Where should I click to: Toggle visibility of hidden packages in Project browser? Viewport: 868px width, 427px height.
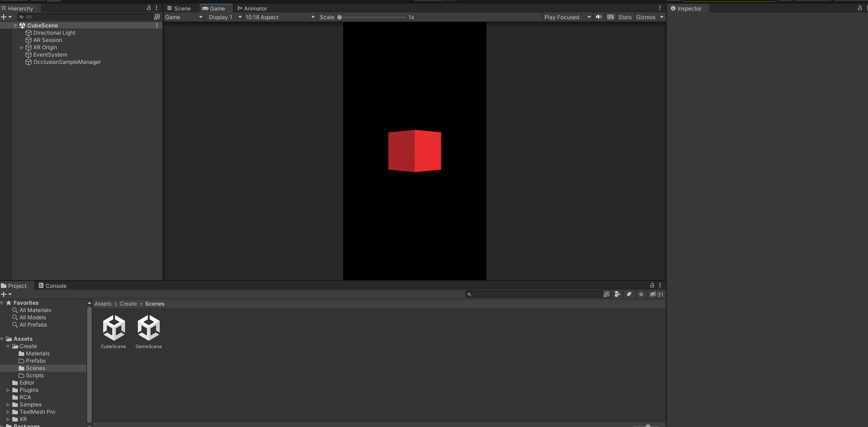654,294
